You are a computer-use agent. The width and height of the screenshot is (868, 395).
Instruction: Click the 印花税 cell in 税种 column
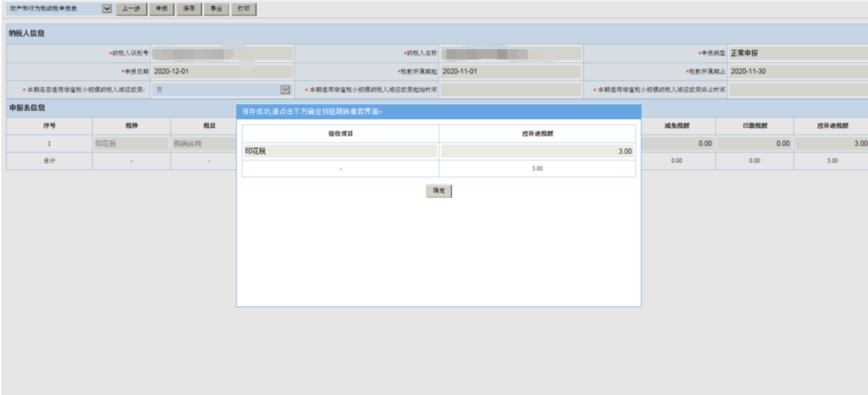131,143
